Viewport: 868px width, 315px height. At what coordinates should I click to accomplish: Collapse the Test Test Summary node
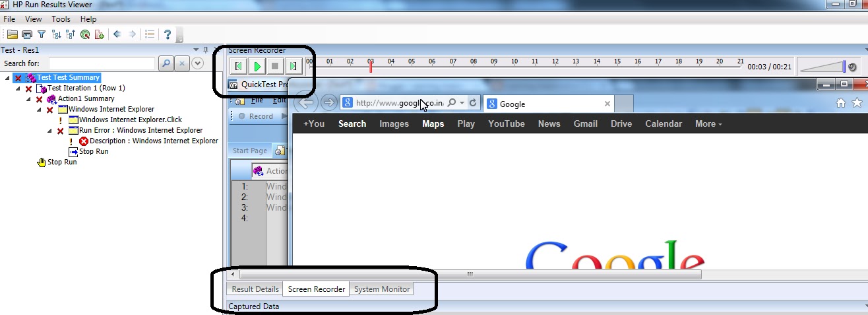(7, 78)
